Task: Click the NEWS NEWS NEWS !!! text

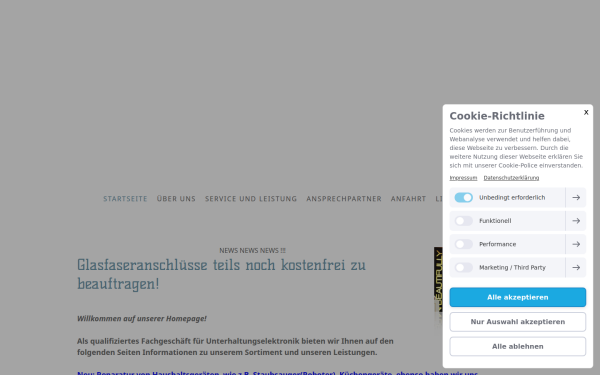Action: point(252,250)
